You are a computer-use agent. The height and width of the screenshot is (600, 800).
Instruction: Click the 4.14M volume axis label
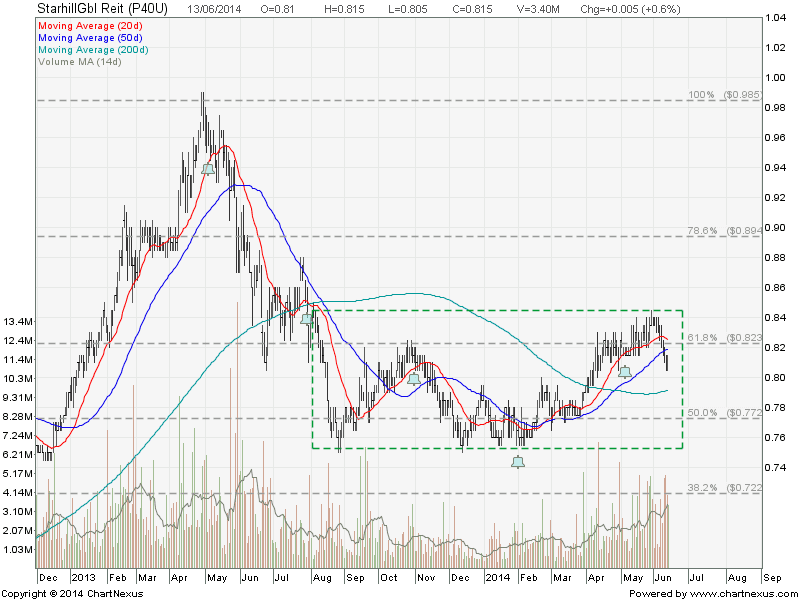19,492
